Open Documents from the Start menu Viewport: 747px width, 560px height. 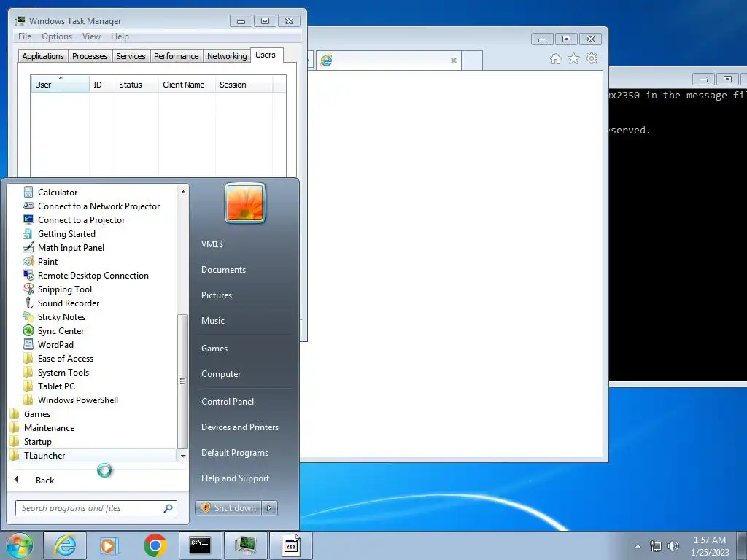coord(223,270)
